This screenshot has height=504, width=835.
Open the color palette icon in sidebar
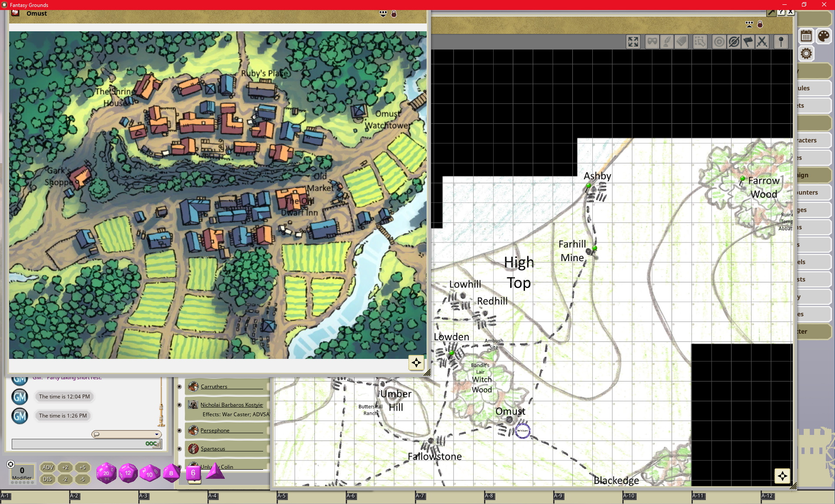point(823,36)
